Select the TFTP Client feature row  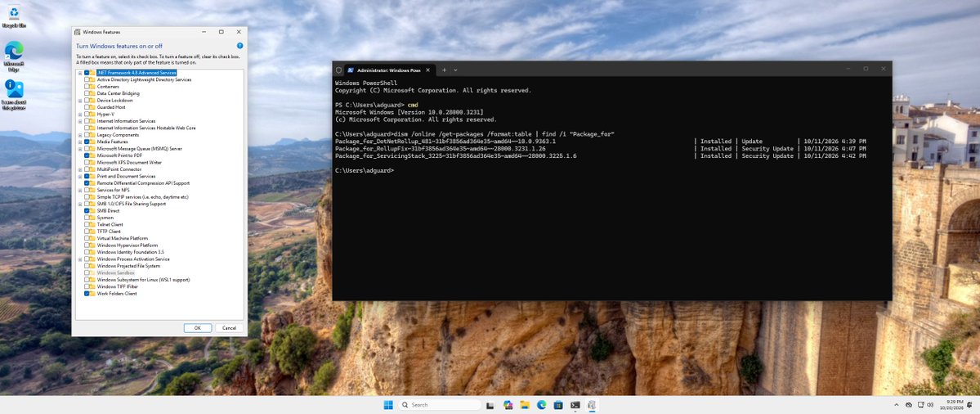coord(109,232)
